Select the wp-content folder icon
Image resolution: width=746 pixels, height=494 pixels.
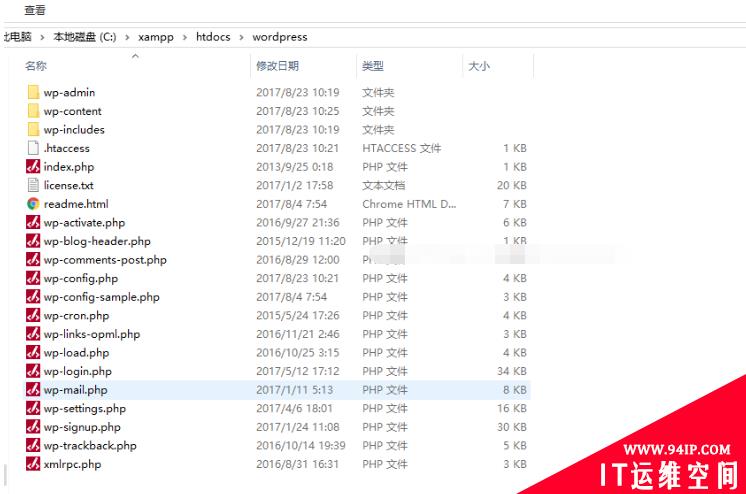coord(33,111)
